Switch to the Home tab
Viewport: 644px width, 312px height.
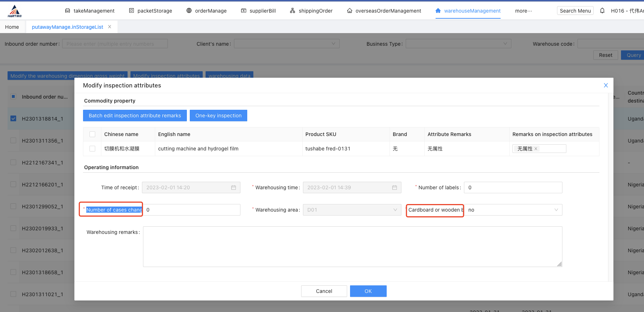click(x=12, y=27)
